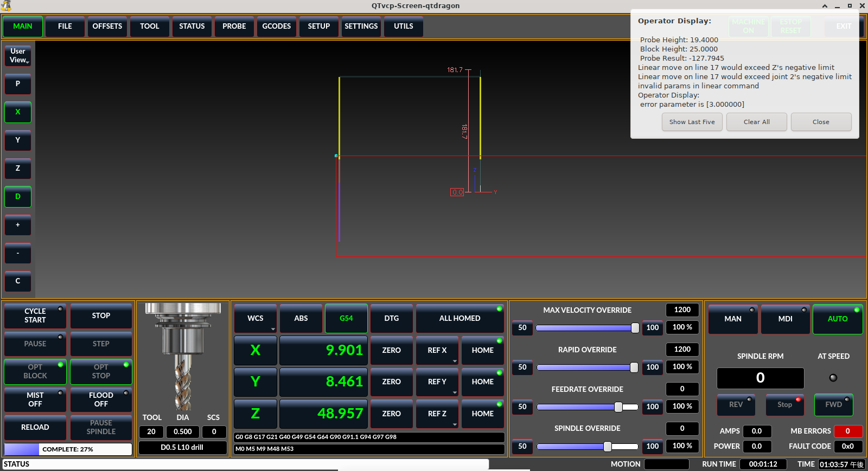Click the AT SPEED indicator LED
The height and width of the screenshot is (471, 868).
tap(833, 378)
